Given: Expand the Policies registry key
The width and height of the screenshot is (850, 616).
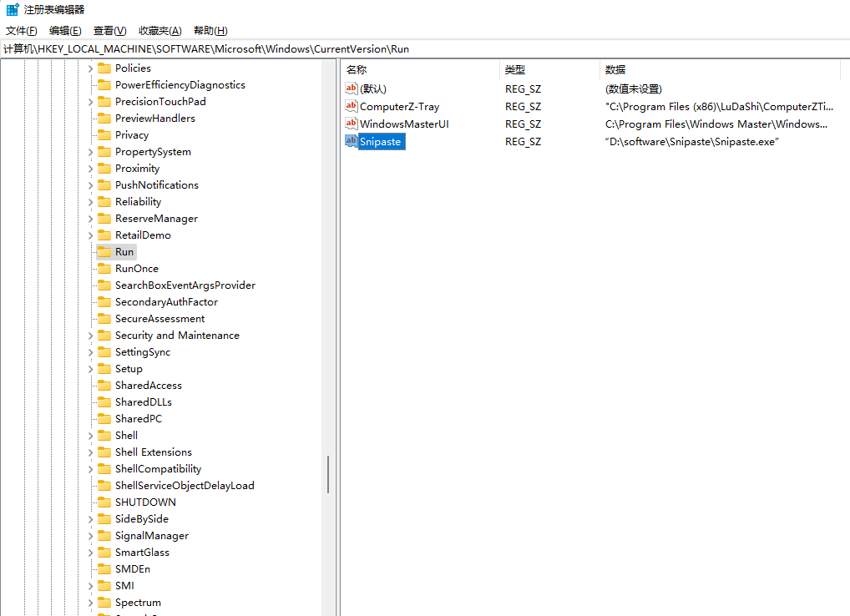Looking at the screenshot, I should (91, 68).
